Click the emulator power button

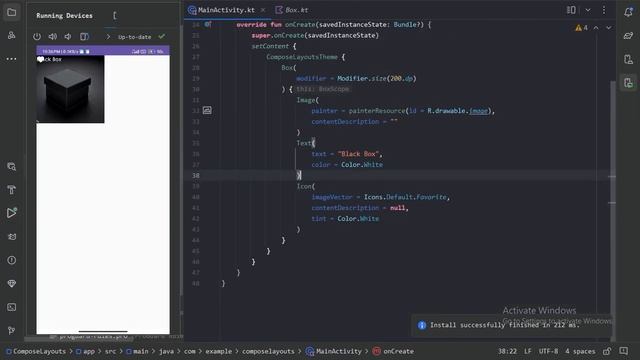click(x=37, y=37)
